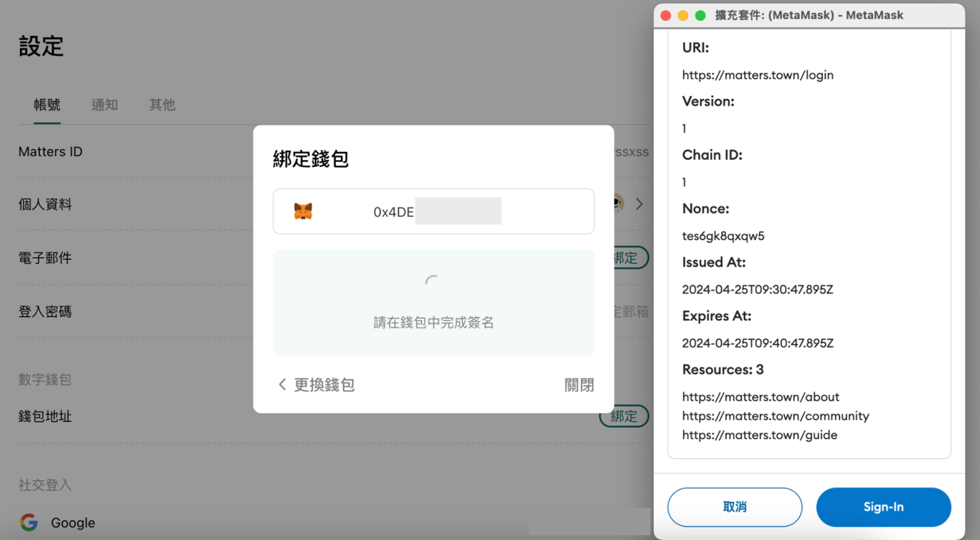Click the Issued At timestamp 2024-04-25T09:30:47.895Z
Image resolution: width=980 pixels, height=540 pixels.
[758, 290]
